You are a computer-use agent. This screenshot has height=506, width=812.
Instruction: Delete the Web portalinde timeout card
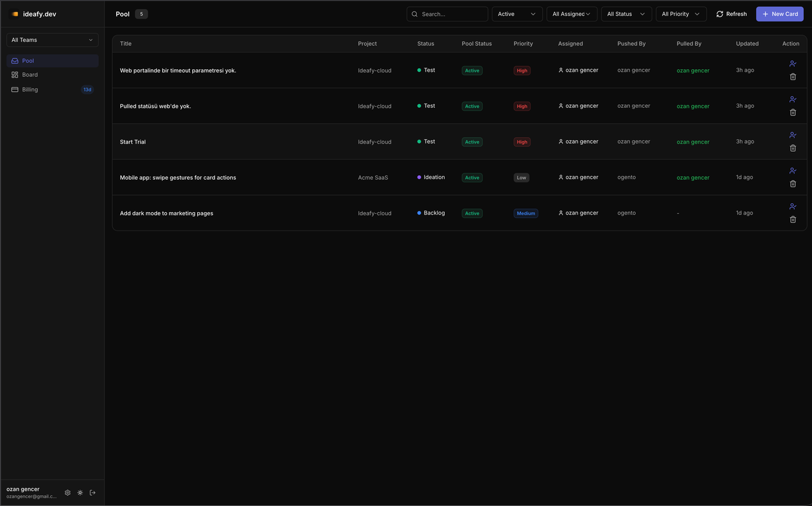(792, 77)
